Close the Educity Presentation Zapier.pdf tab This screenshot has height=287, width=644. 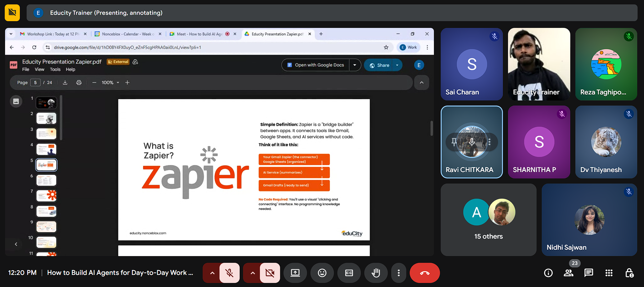pos(310,34)
